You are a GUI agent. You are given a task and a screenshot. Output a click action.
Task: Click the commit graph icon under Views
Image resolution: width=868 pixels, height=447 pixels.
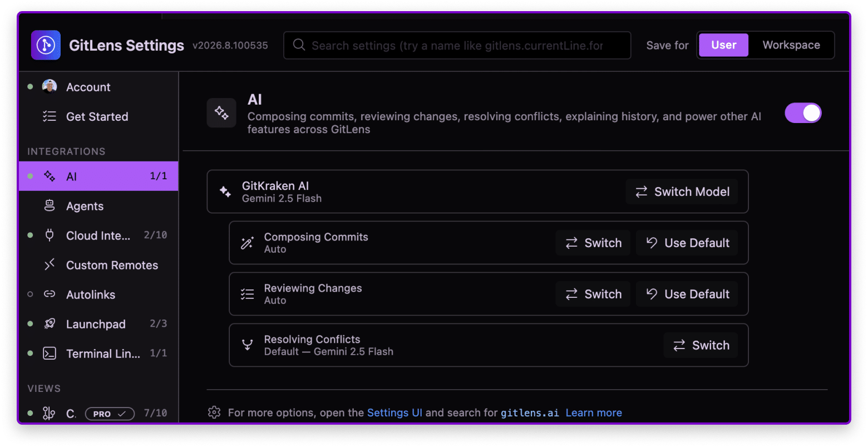tap(50, 413)
